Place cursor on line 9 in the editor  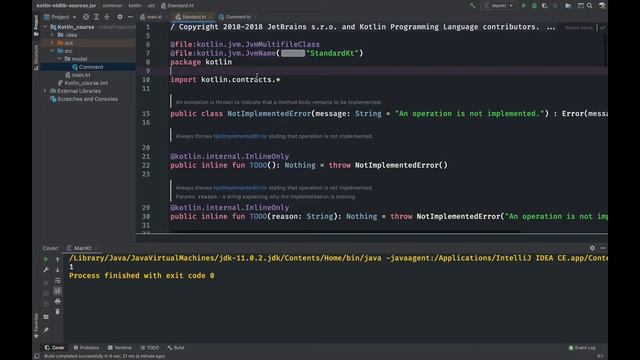[388, 71]
